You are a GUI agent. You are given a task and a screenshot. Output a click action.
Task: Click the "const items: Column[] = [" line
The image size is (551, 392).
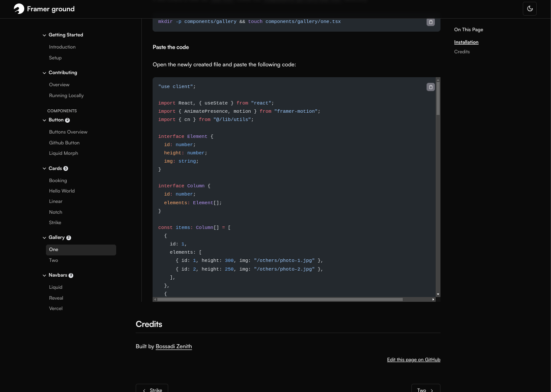(x=194, y=228)
